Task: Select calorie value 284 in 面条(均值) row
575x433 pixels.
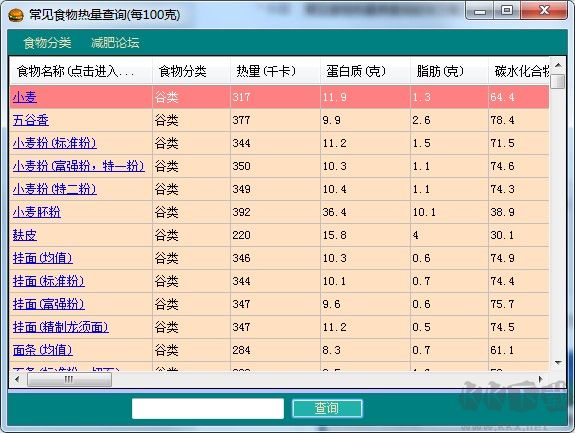Action: [241, 350]
